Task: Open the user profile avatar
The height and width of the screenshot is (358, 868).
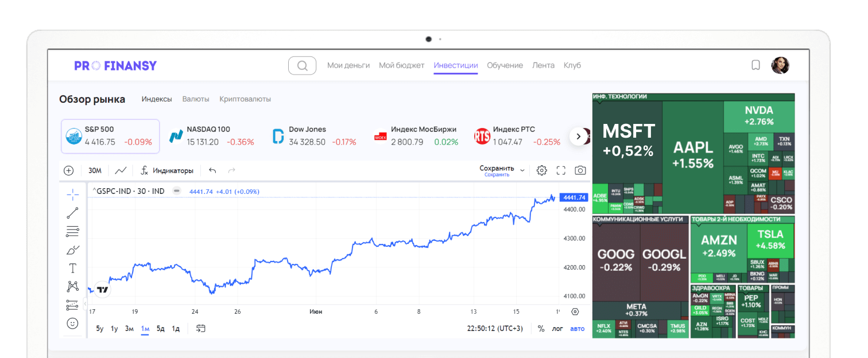Action: tap(780, 65)
